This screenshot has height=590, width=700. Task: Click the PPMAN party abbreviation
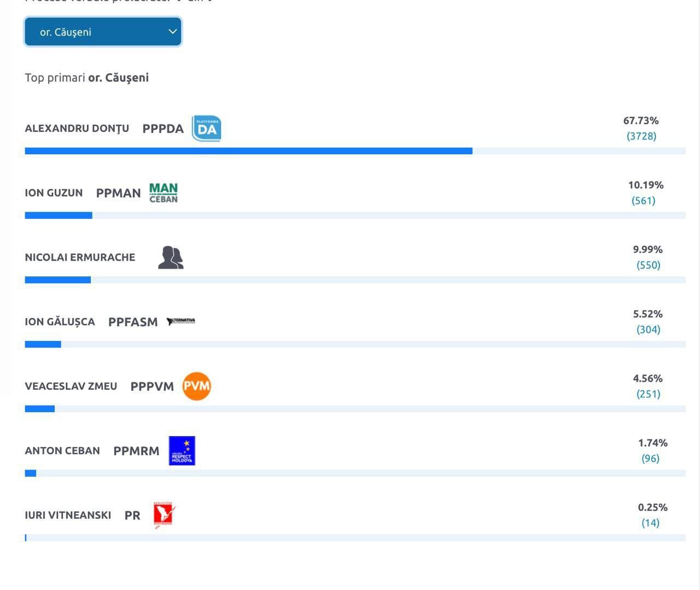tap(118, 193)
